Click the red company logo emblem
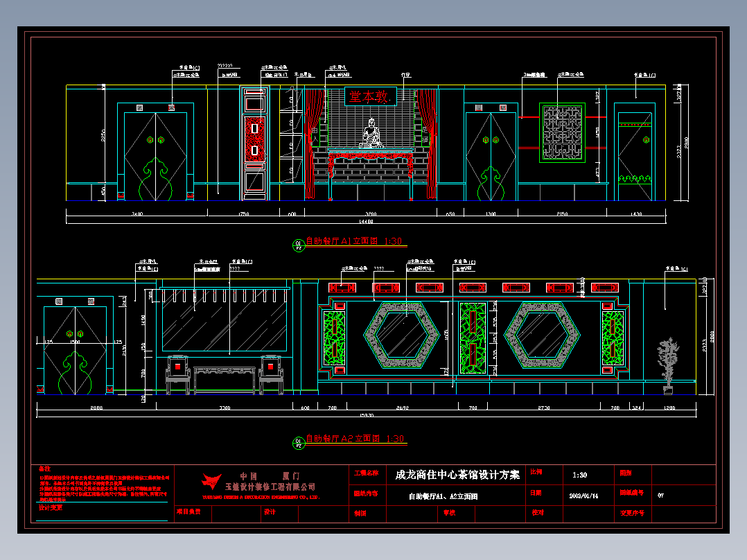Viewport: 747px width, 560px height. 211,482
